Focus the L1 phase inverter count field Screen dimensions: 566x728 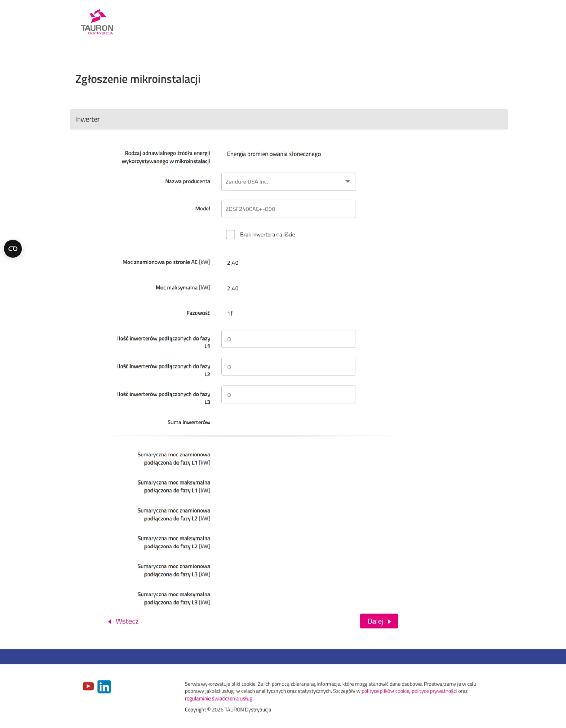coord(289,339)
